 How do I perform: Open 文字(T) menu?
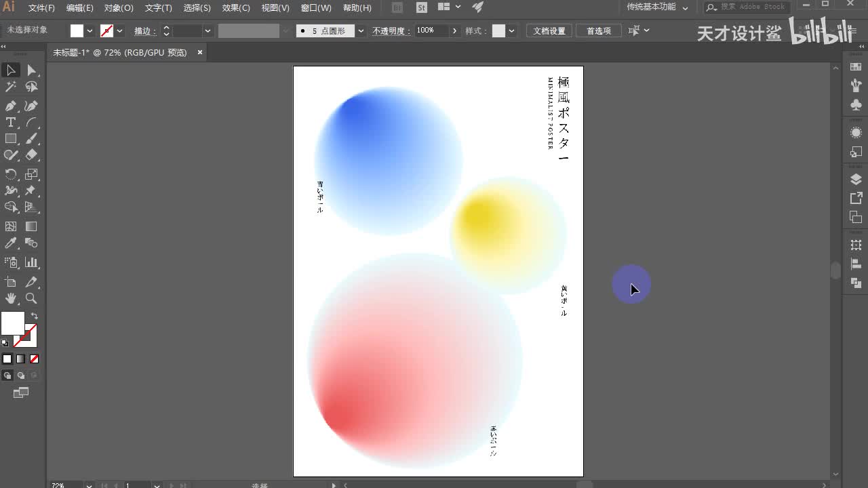click(159, 7)
